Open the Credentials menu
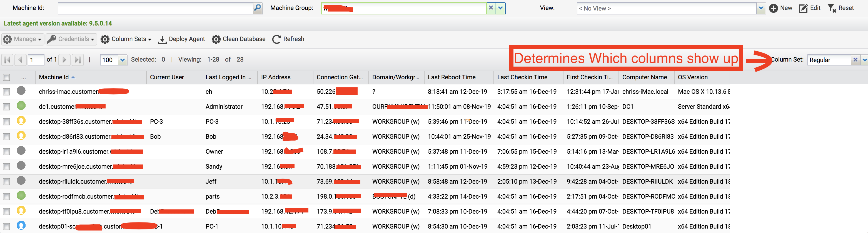The width and height of the screenshot is (868, 233). tap(71, 39)
